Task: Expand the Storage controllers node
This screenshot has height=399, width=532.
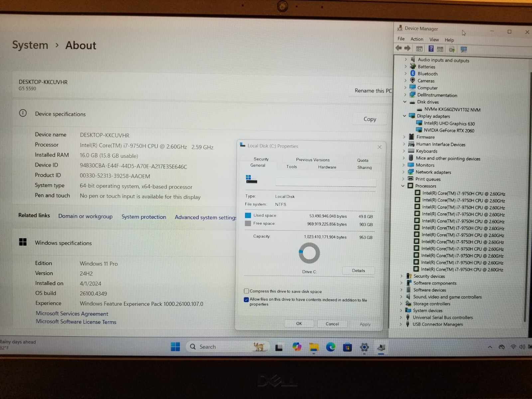Action: coord(401,304)
